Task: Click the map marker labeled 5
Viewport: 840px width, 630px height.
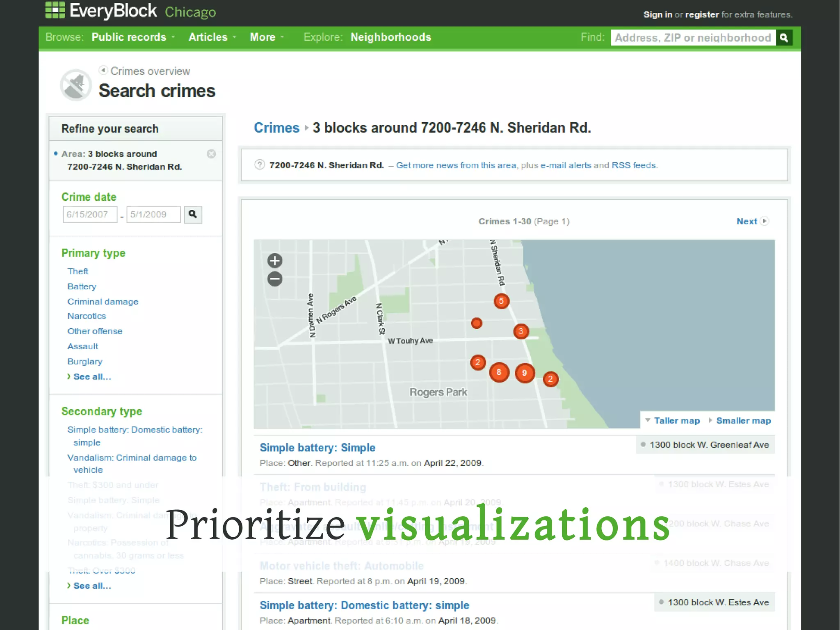Action: pyautogui.click(x=501, y=301)
